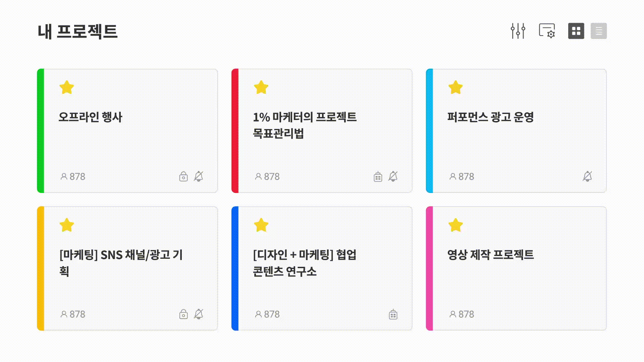Toggle muted bell on SNS 채널/광고 기획 card
644x362 pixels.
coord(199,314)
